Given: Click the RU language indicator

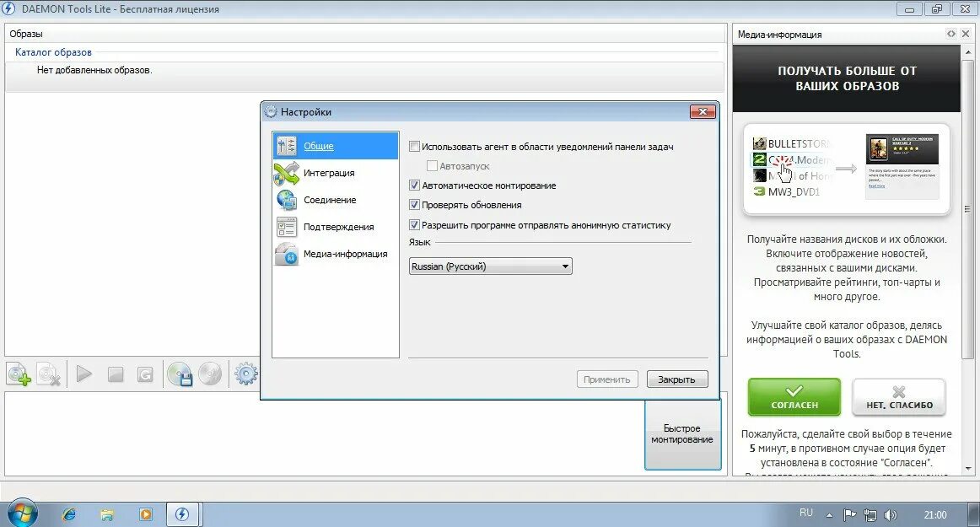Looking at the screenshot, I should pos(806,513).
